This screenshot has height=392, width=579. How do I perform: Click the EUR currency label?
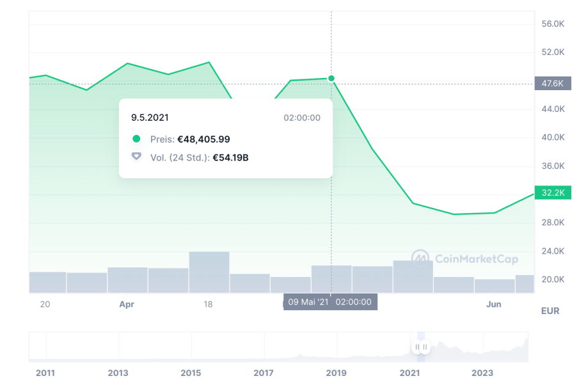[x=550, y=311]
